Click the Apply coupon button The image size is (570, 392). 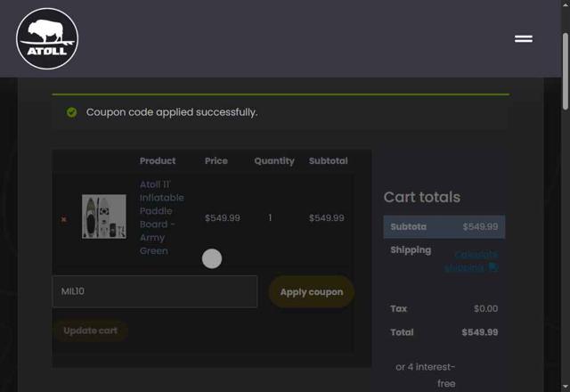point(311,291)
